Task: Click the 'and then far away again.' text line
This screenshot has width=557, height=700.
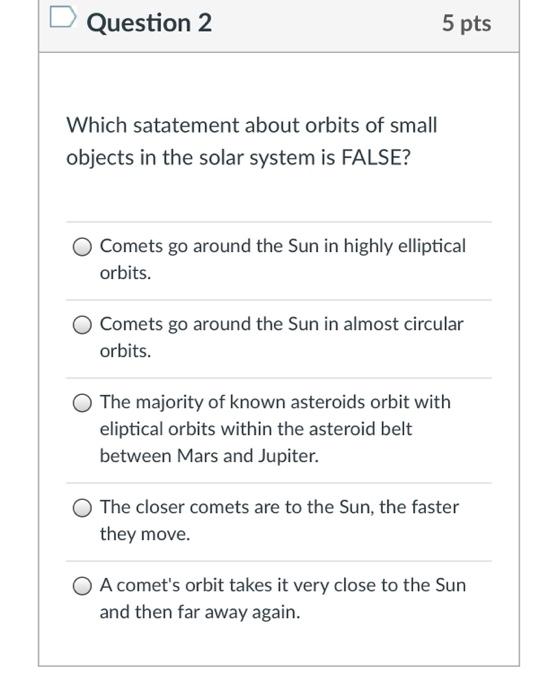Action: pyautogui.click(x=200, y=612)
